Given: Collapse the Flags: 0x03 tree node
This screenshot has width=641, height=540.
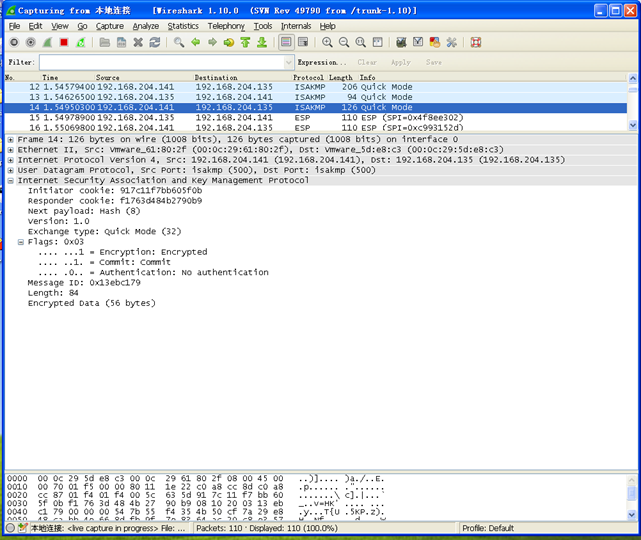Looking at the screenshot, I should (21, 242).
